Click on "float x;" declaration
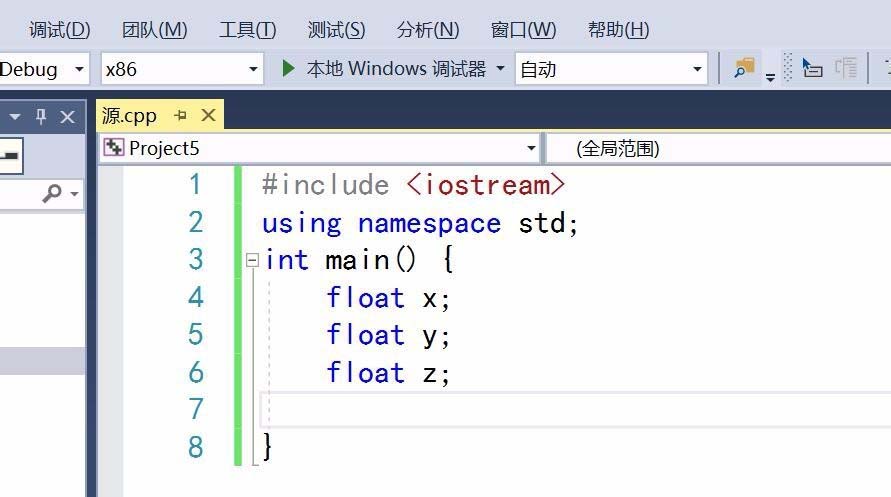The image size is (891, 497). tap(388, 298)
